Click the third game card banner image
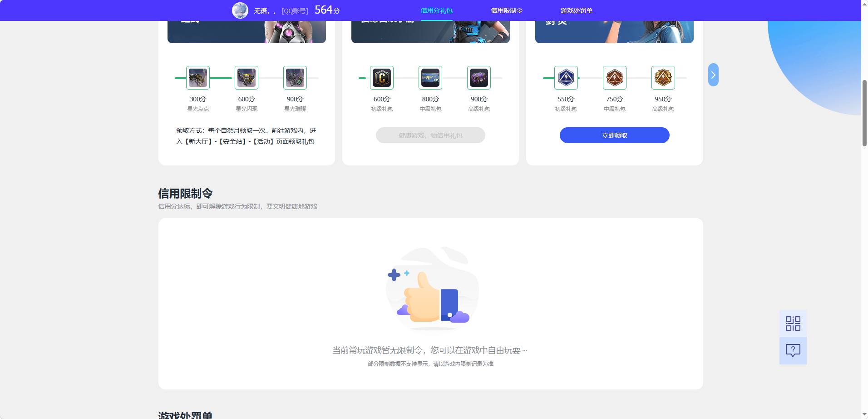This screenshot has height=419, width=868. [614, 32]
